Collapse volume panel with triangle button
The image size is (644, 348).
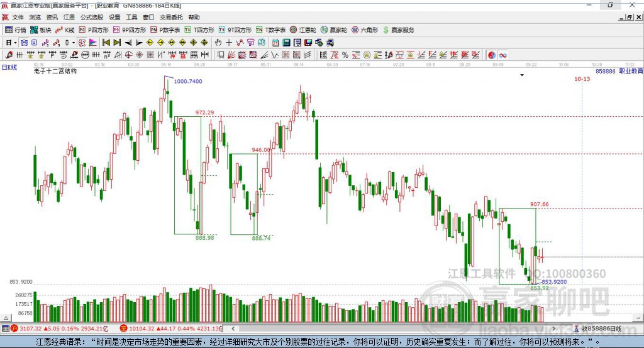[6, 318]
